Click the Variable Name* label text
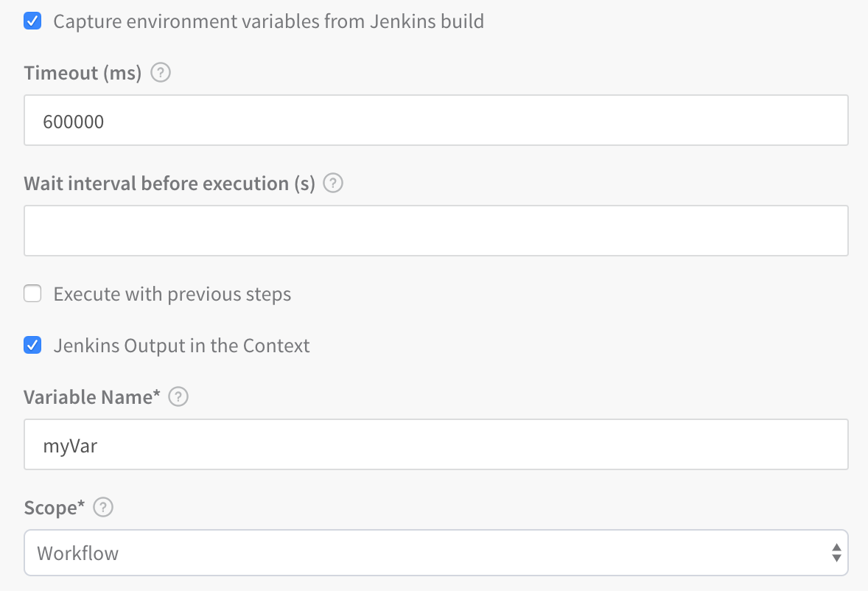The width and height of the screenshot is (868, 591). click(x=92, y=396)
